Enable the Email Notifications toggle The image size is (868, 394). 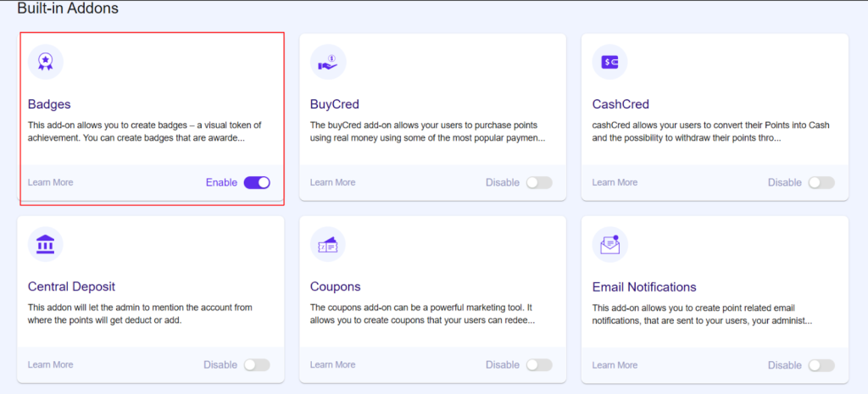[x=821, y=364]
